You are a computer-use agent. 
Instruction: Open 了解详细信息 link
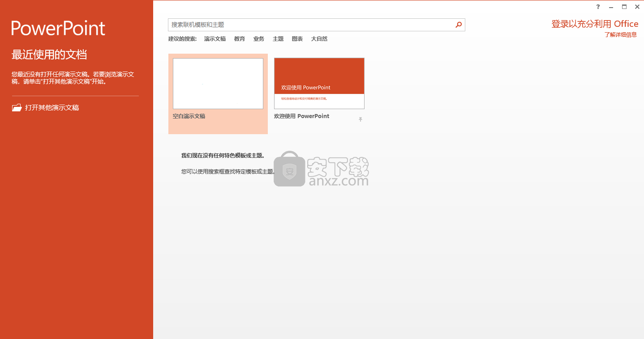coord(621,35)
